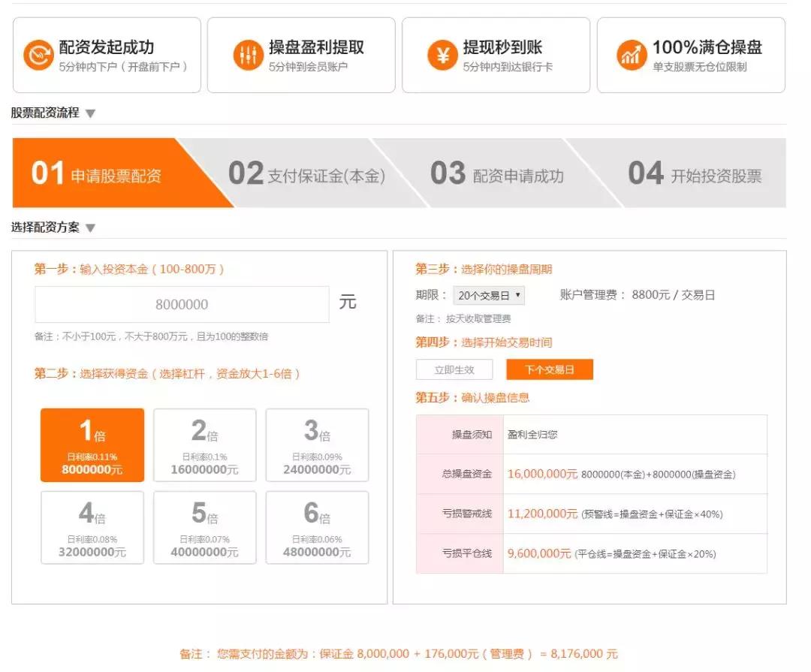
Task: Choose the 1倍 leverage option
Action: [x=92, y=444]
